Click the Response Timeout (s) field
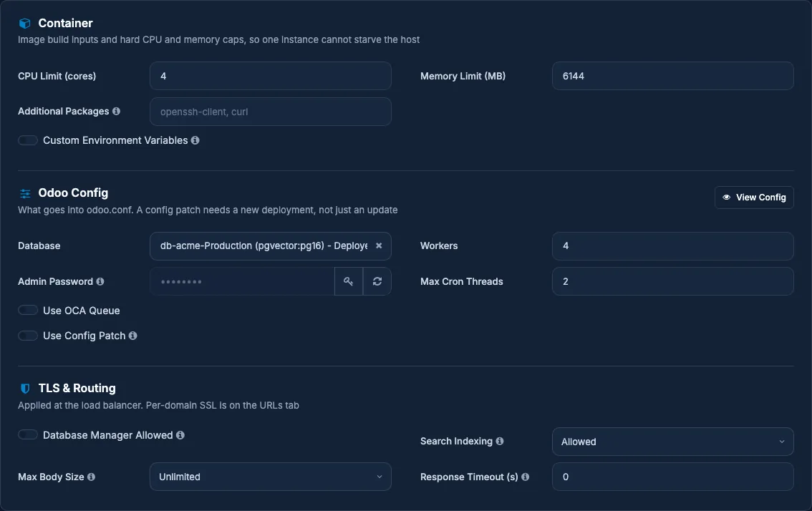Viewport: 812px width, 511px height. tap(672, 477)
